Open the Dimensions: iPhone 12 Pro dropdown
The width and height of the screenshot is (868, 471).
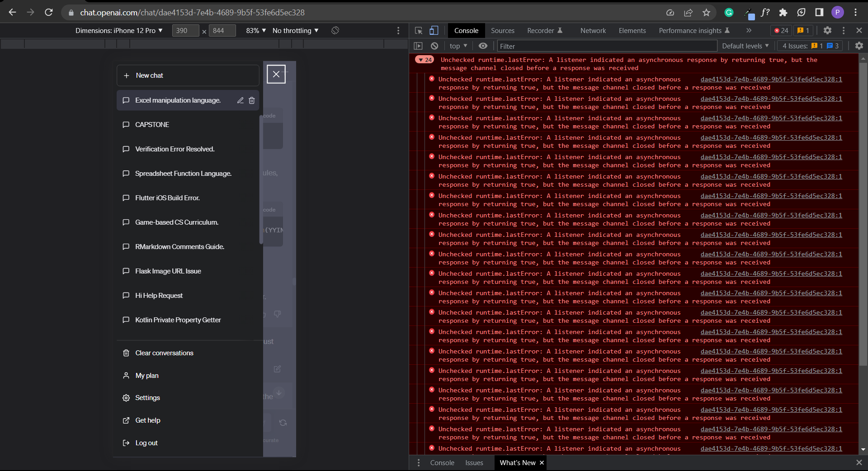click(119, 30)
